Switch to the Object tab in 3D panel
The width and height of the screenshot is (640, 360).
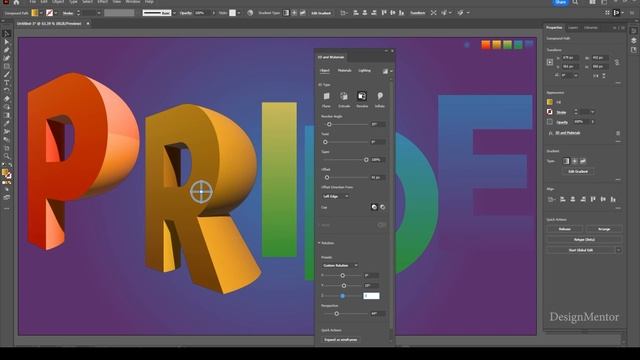[x=324, y=71]
